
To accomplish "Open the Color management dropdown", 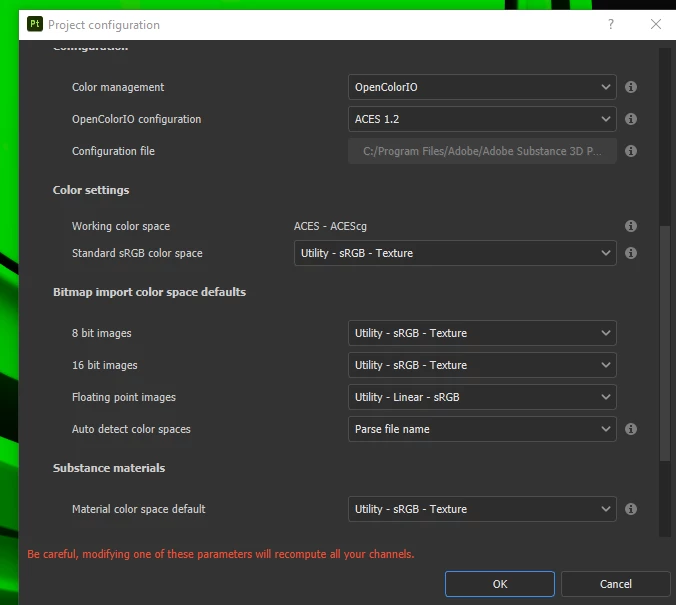I will pos(482,87).
